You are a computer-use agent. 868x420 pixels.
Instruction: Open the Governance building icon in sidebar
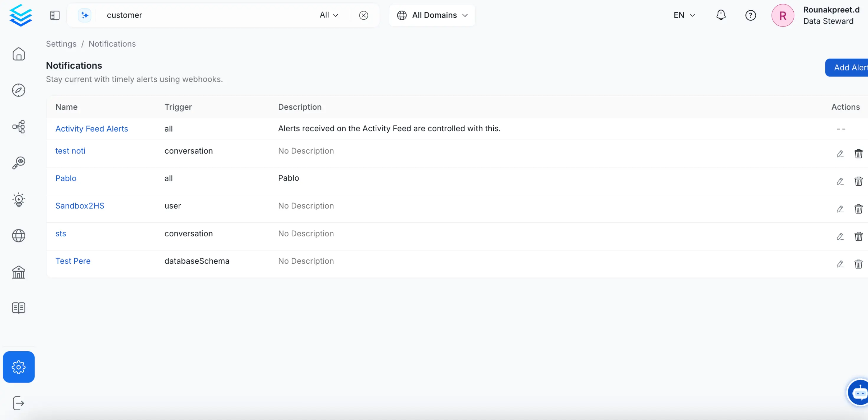[x=19, y=272]
